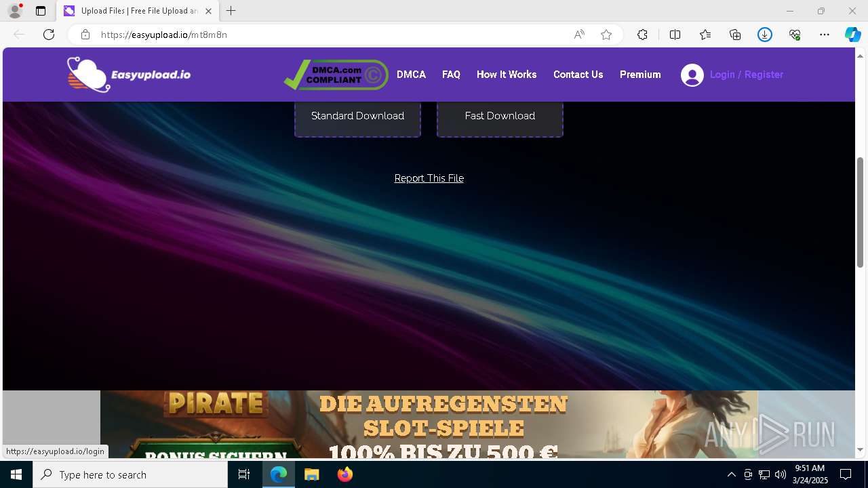Open Settings and more ellipsis menu
This screenshot has width=868, height=488.
pyautogui.click(x=825, y=35)
